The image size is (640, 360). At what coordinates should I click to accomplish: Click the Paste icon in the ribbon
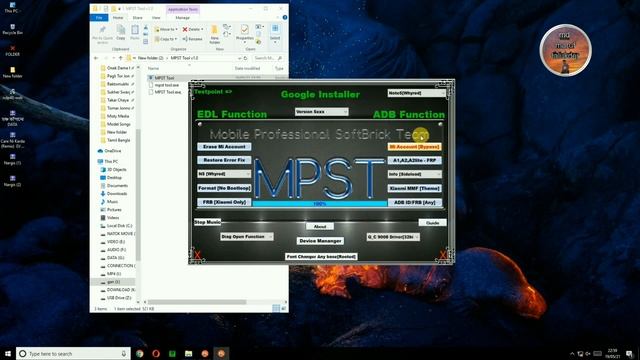click(135, 33)
